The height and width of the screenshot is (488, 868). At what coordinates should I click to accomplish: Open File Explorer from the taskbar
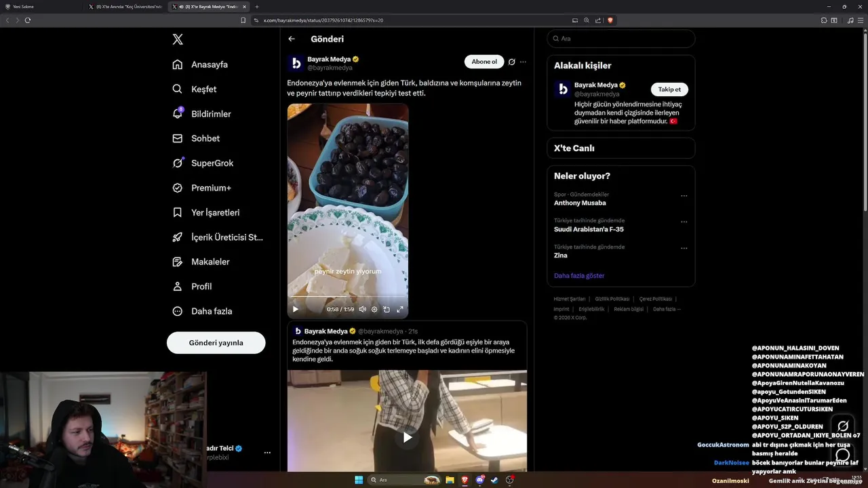coord(450,480)
